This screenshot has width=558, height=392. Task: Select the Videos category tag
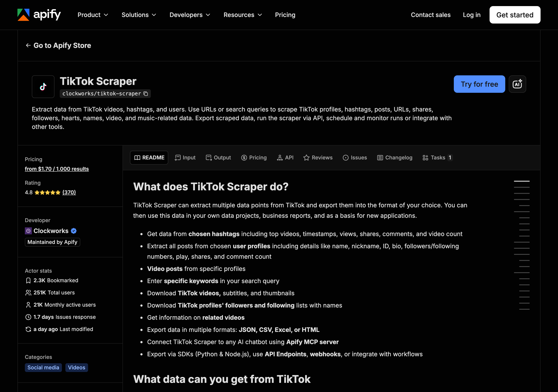click(x=77, y=367)
